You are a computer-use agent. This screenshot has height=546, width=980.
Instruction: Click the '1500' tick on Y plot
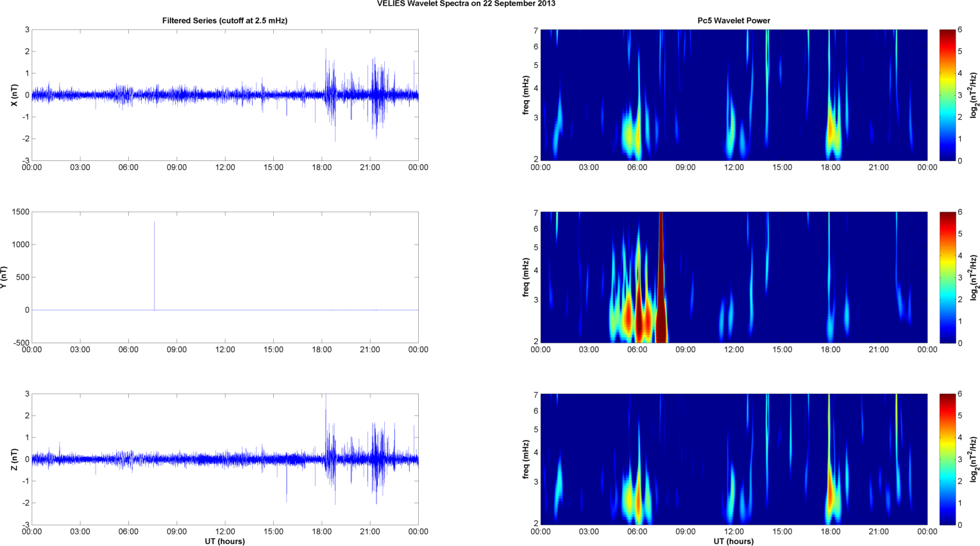pyautogui.click(x=20, y=212)
